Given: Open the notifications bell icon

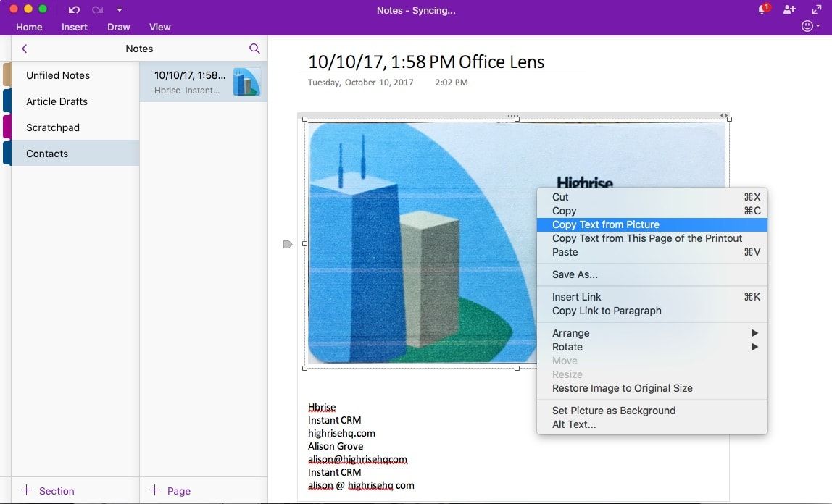Looking at the screenshot, I should coord(763,9).
